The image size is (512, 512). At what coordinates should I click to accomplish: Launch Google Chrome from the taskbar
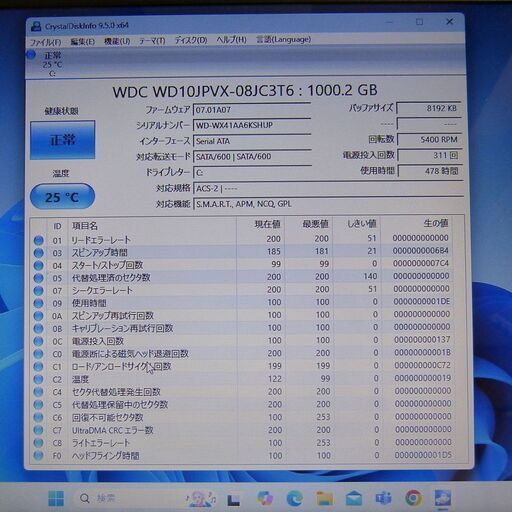[x=413, y=498]
